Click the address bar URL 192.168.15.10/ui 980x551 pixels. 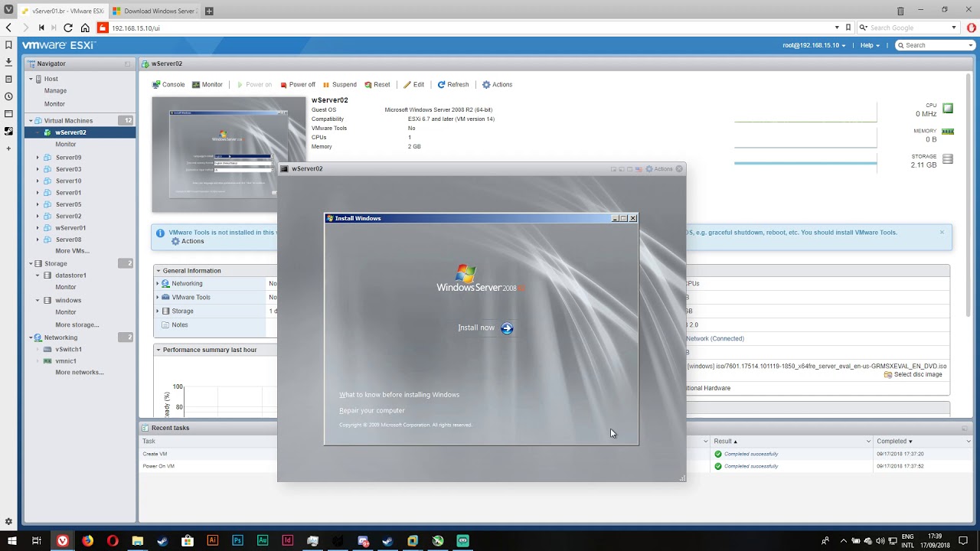click(136, 28)
